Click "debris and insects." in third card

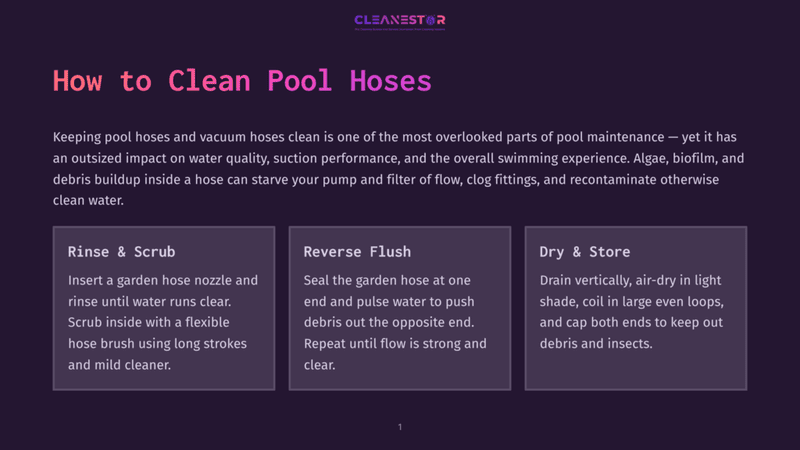pyautogui.click(x=596, y=343)
